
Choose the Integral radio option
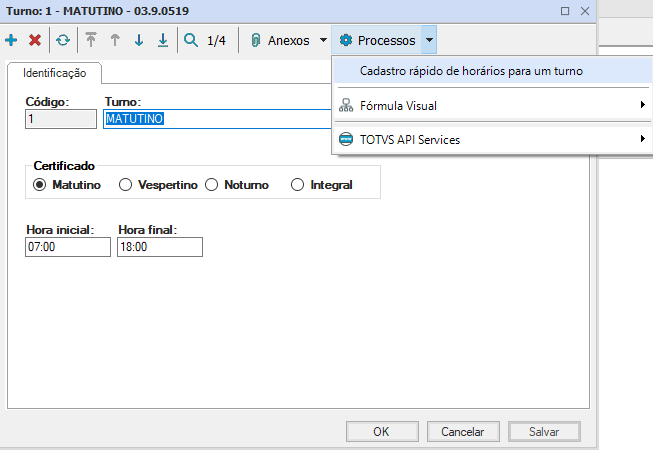click(298, 185)
